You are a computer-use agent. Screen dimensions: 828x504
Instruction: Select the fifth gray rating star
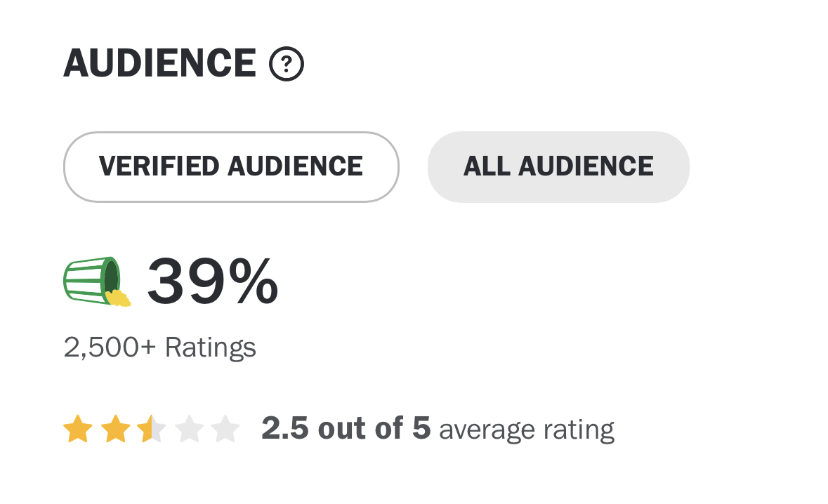225,428
